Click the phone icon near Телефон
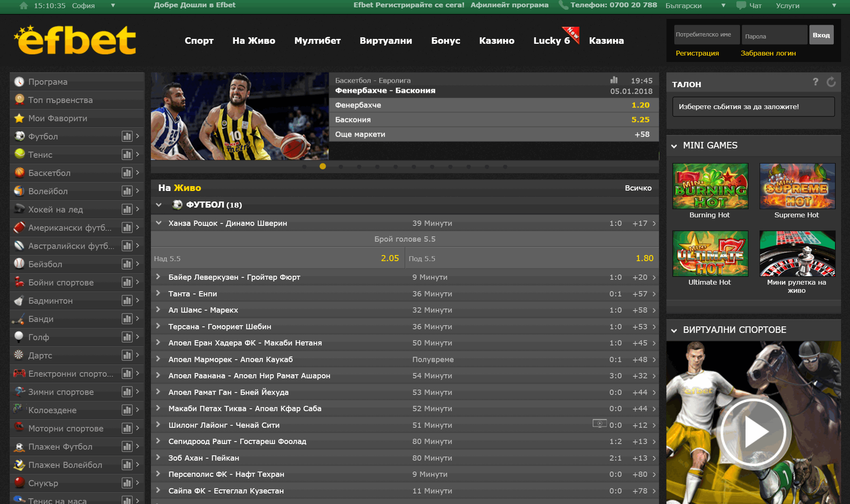The width and height of the screenshot is (850, 504). [563, 5]
